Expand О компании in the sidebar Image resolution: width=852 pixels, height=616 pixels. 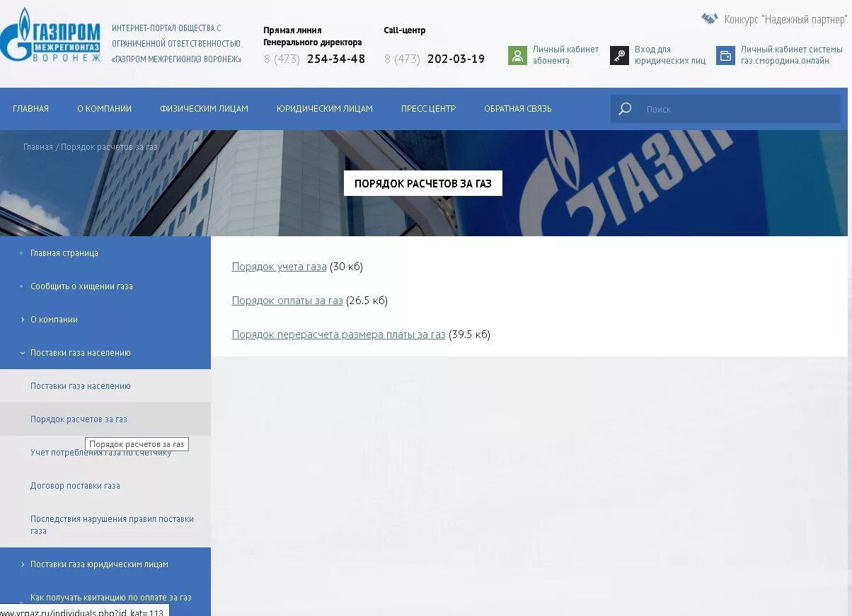click(54, 320)
